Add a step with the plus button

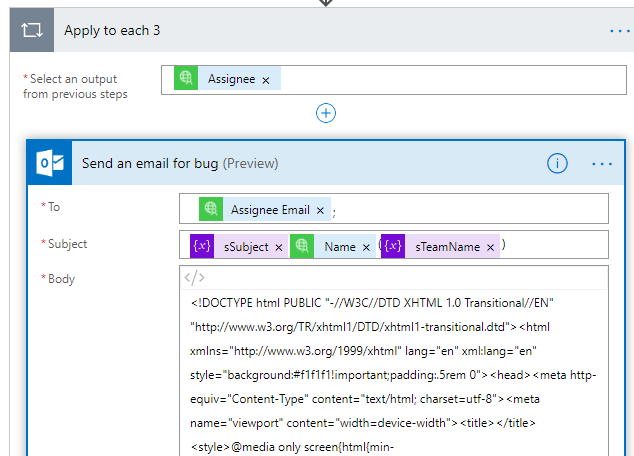[x=325, y=113]
